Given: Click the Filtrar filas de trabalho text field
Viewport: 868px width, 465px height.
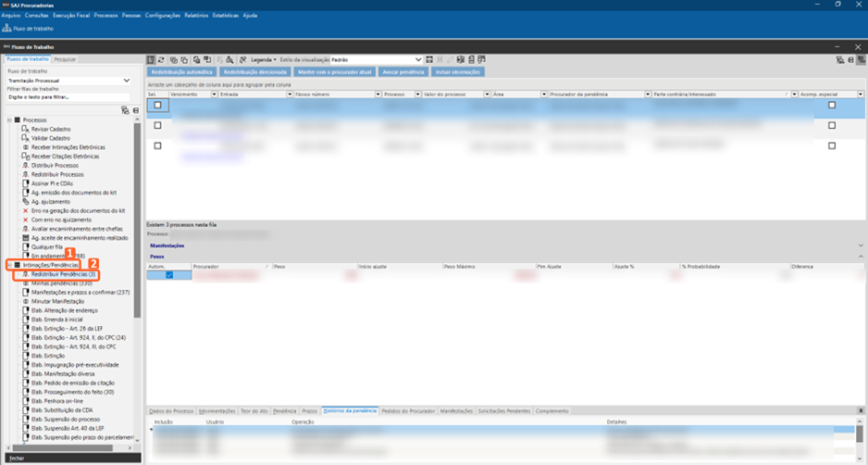Looking at the screenshot, I should coord(68,96).
